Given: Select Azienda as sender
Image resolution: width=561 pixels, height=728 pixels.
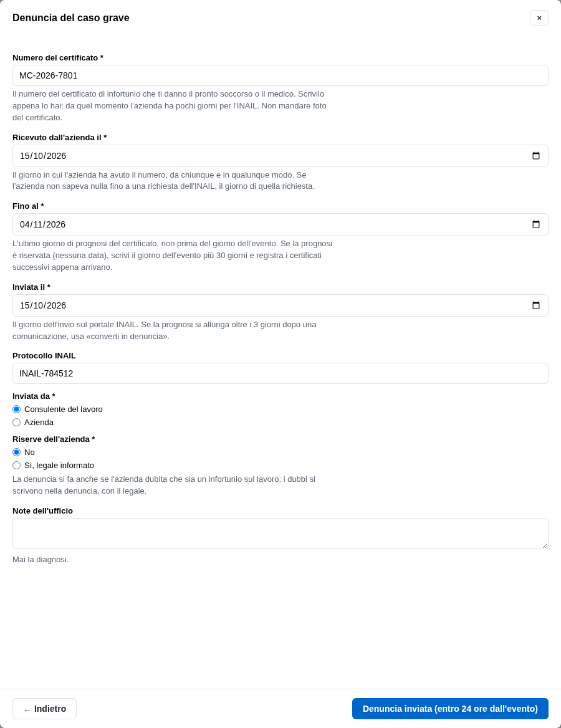Looking at the screenshot, I should pos(17,423).
